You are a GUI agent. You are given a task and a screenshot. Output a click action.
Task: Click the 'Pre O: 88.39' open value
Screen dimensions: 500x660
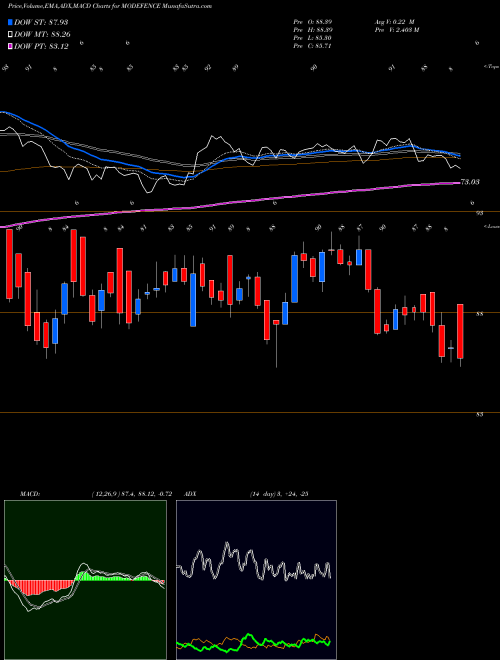[x=313, y=22]
